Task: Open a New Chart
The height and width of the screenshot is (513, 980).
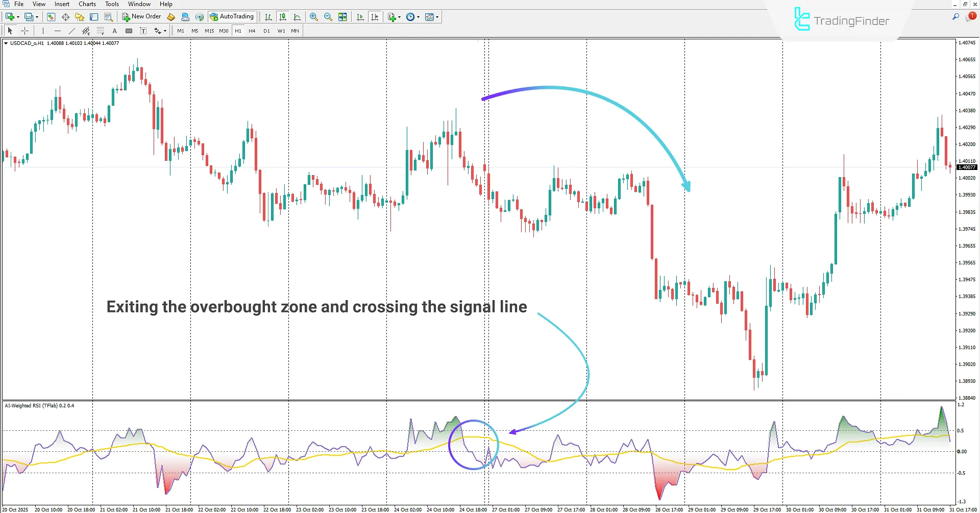Action: 9,16
